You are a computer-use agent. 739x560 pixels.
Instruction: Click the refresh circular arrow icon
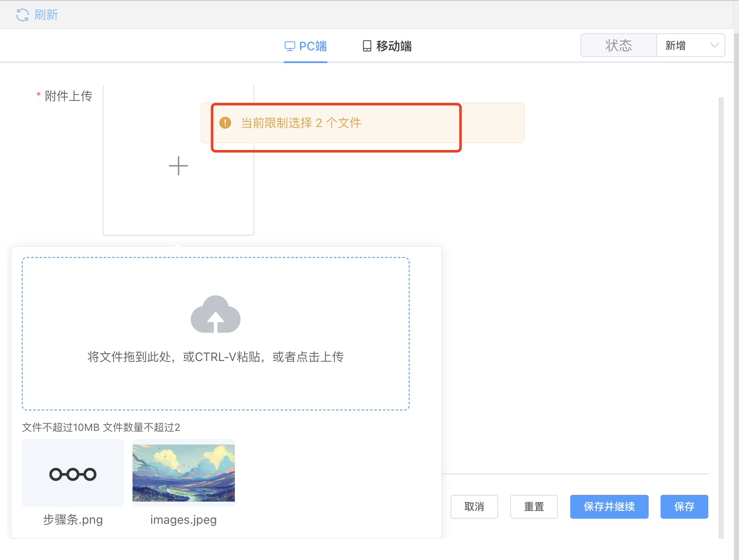(x=22, y=15)
